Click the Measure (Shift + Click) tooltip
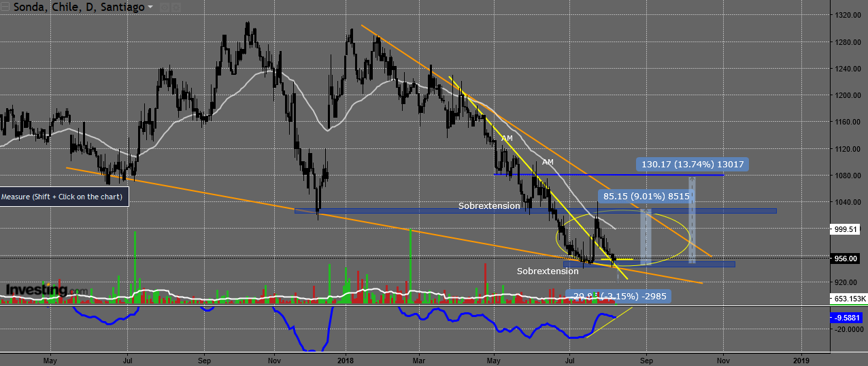 click(x=64, y=197)
